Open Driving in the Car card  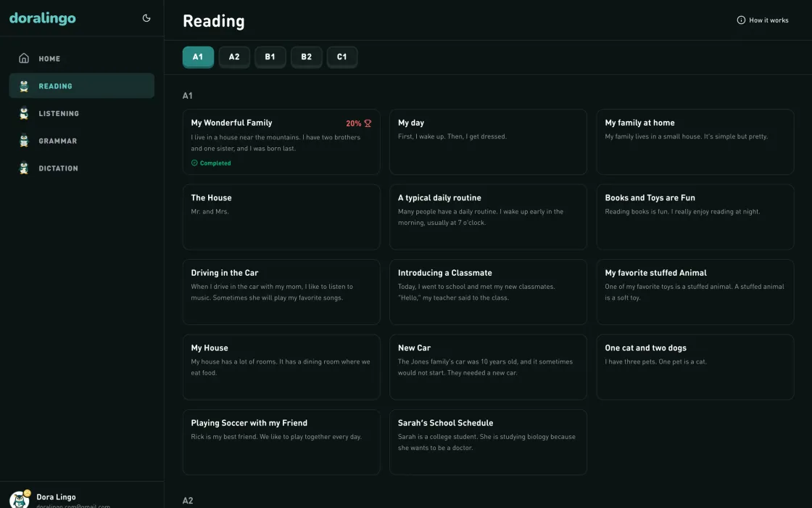281,292
